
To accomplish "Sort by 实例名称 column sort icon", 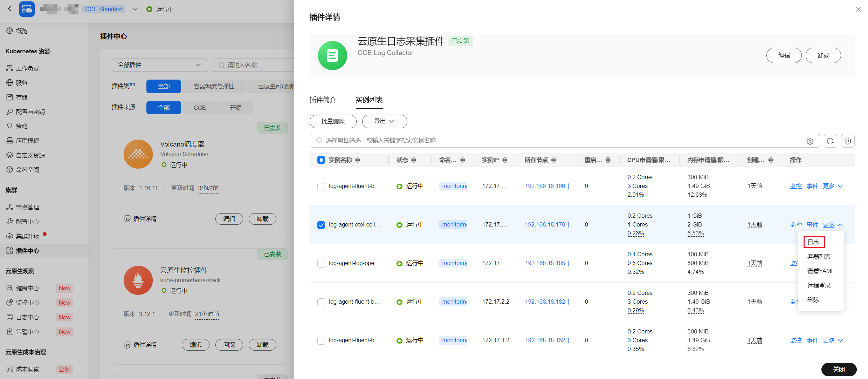I will tap(358, 160).
